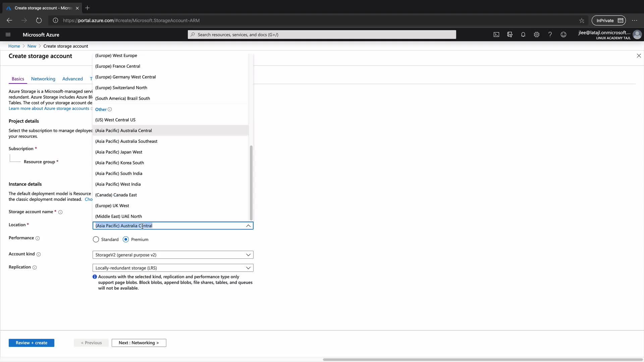Click Next : Networking button

click(139, 343)
